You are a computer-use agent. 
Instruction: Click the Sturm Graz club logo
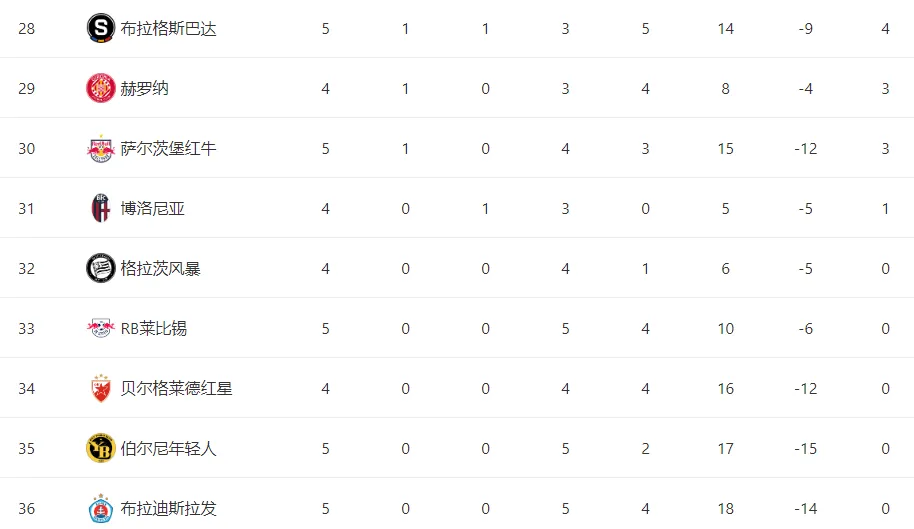[x=100, y=268]
